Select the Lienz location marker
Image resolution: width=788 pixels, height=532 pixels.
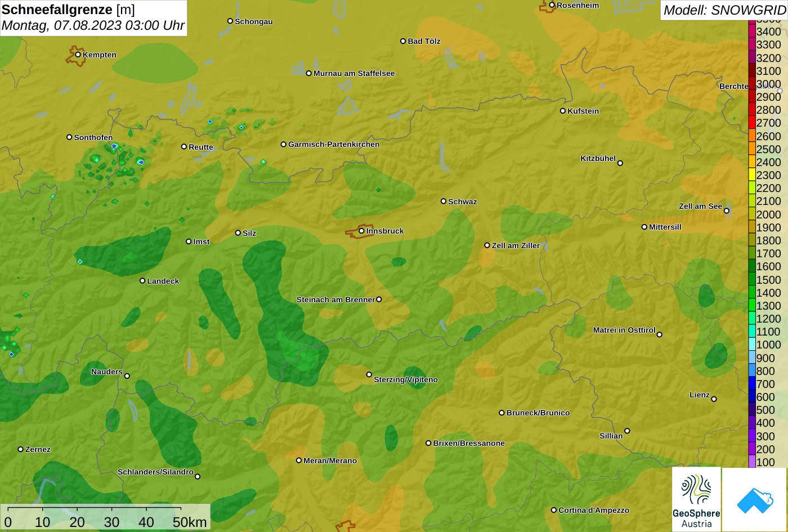click(714, 399)
